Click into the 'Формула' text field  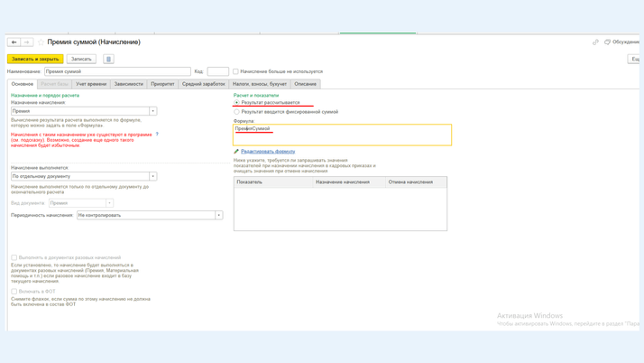tap(343, 135)
